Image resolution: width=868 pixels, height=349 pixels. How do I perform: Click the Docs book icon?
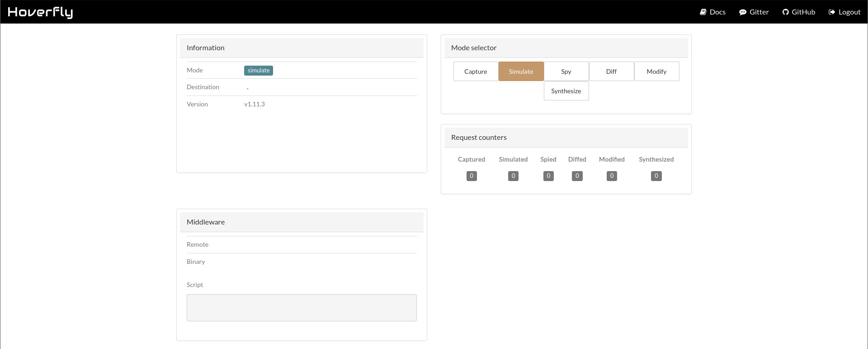point(703,12)
